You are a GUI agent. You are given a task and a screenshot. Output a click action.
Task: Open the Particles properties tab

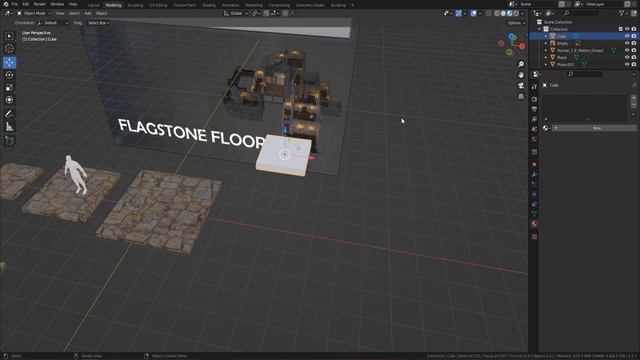[534, 184]
